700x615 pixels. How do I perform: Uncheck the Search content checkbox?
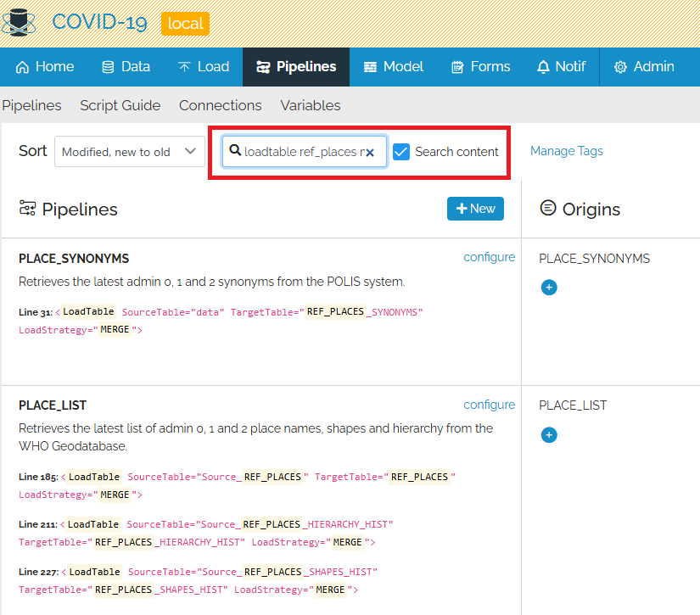[400, 152]
